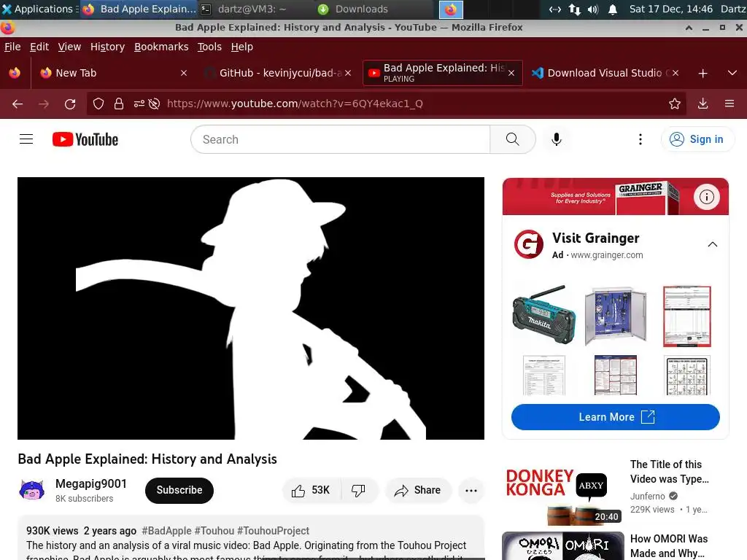Open the File menu
The image size is (747, 560).
(12, 47)
